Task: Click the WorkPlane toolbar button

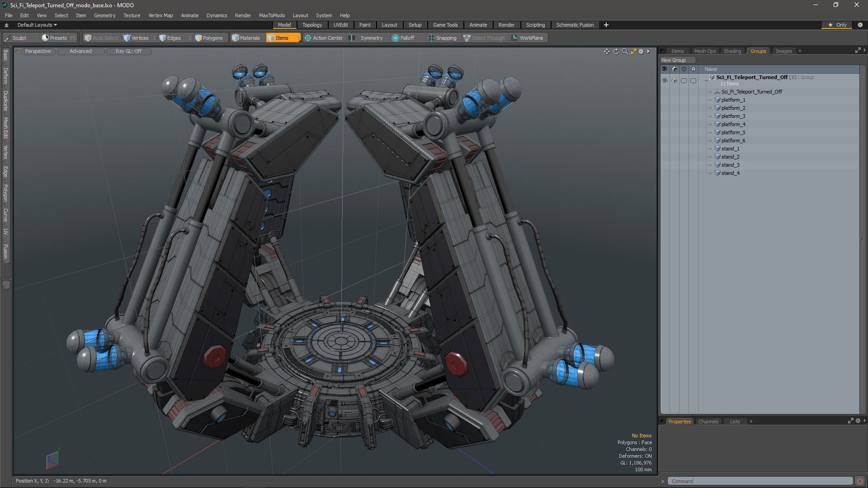Action: (527, 38)
